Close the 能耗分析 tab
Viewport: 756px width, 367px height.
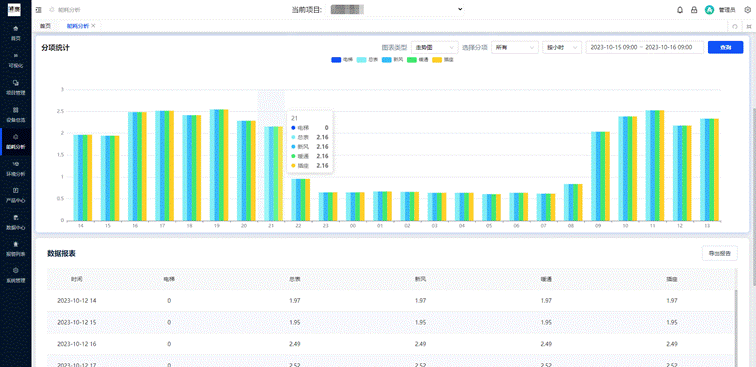94,26
